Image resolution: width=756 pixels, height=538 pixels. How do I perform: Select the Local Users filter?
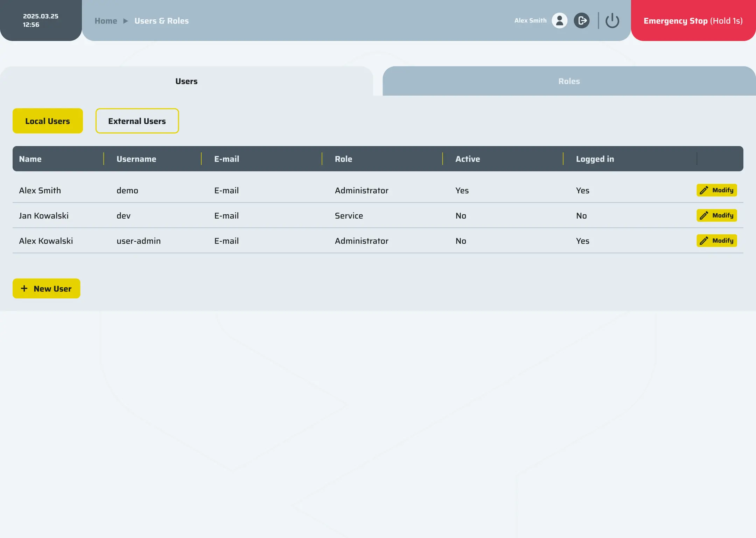[x=48, y=121]
